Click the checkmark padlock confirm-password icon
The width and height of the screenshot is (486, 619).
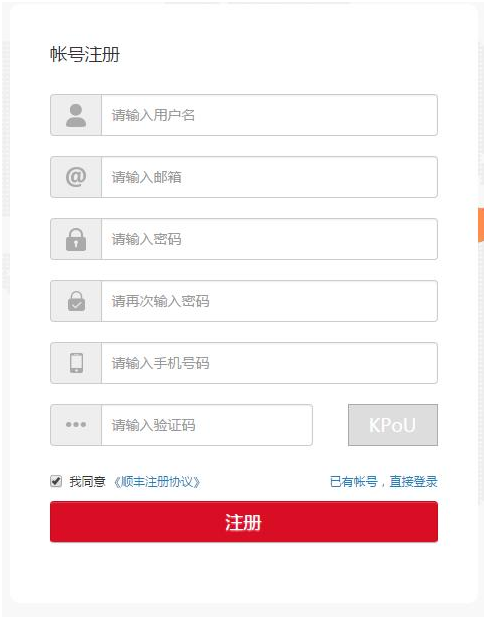(76, 301)
